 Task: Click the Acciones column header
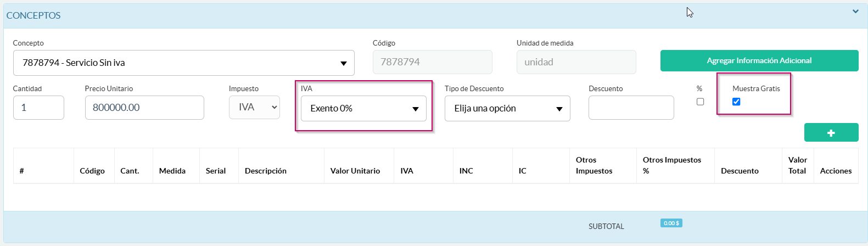click(836, 171)
